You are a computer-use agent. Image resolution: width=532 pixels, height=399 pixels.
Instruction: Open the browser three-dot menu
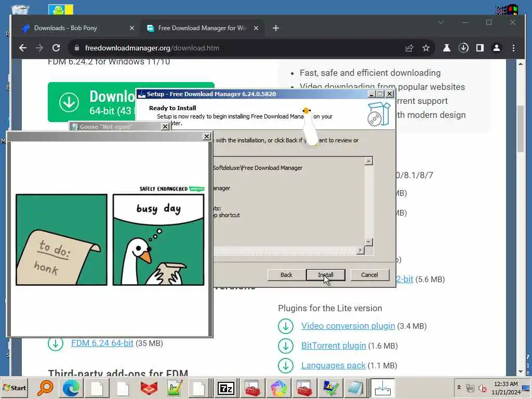[x=514, y=48]
